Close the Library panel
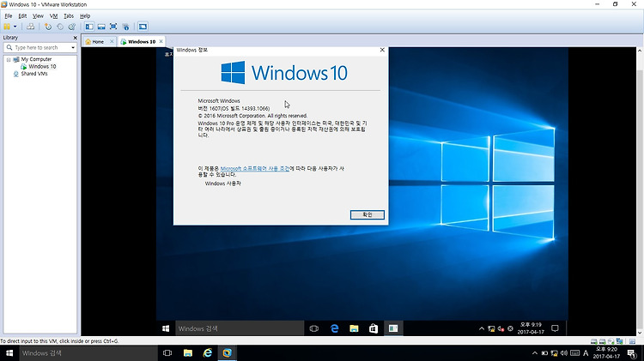 pyautogui.click(x=75, y=38)
